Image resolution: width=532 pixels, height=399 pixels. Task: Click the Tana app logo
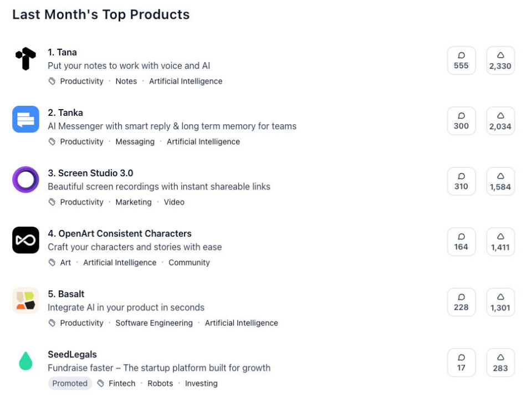click(x=25, y=60)
